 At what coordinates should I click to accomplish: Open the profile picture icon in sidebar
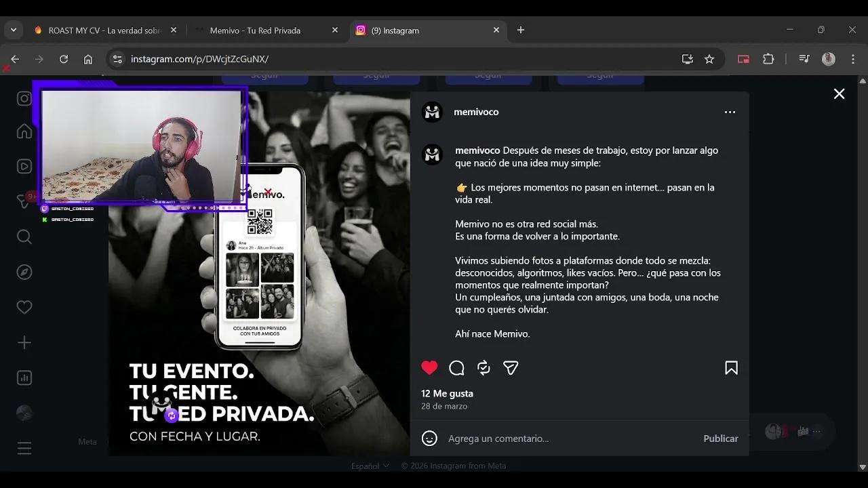click(24, 413)
